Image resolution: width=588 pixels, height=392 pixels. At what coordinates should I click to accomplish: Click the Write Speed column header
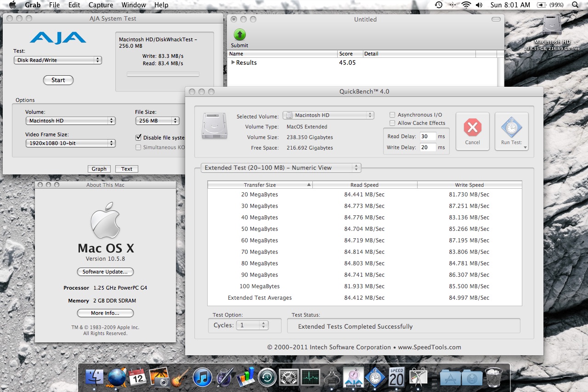[x=469, y=185]
